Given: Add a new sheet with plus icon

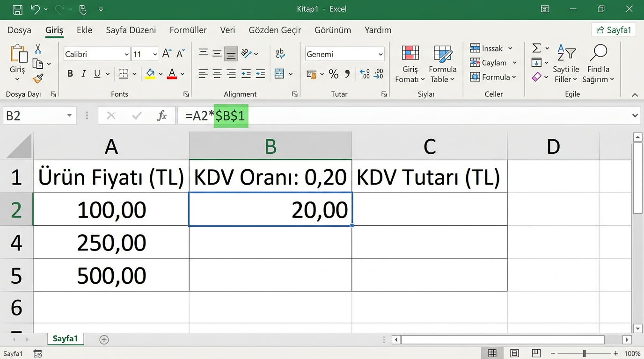Looking at the screenshot, I should coord(104,340).
